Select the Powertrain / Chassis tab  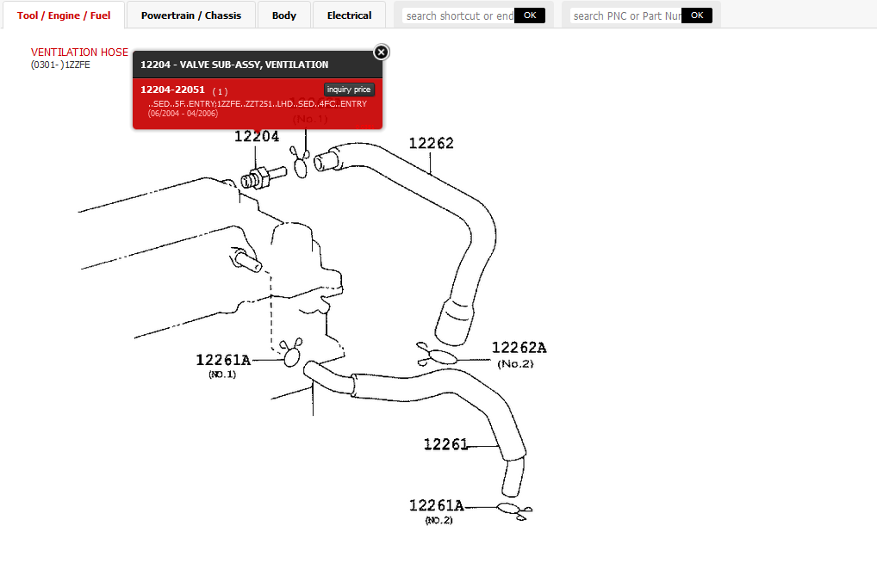coord(190,15)
